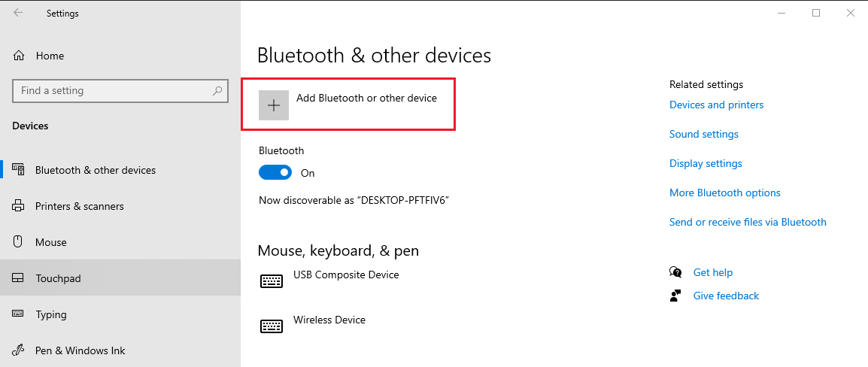Click the Give feedback icon
The height and width of the screenshot is (367, 868).
675,296
